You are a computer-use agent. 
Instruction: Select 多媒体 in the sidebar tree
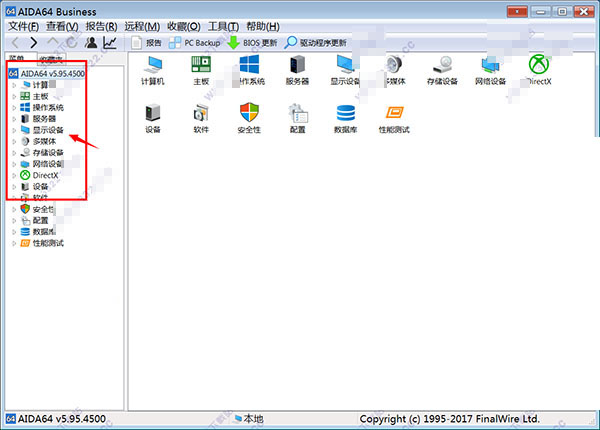click(x=38, y=142)
